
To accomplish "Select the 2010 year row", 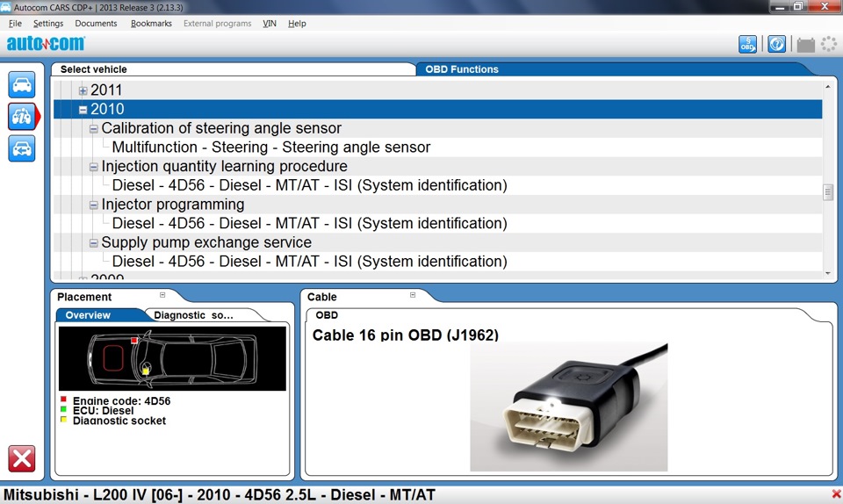I will coord(437,109).
